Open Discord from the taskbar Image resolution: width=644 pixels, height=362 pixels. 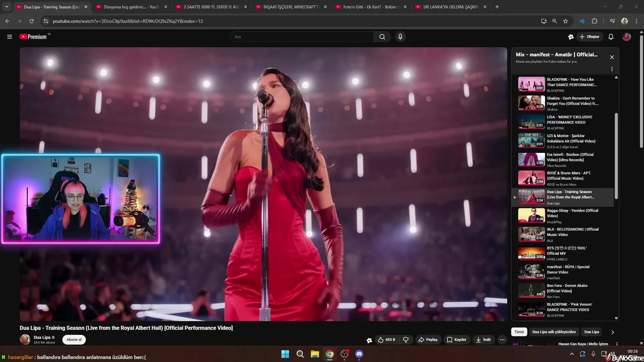(359, 354)
